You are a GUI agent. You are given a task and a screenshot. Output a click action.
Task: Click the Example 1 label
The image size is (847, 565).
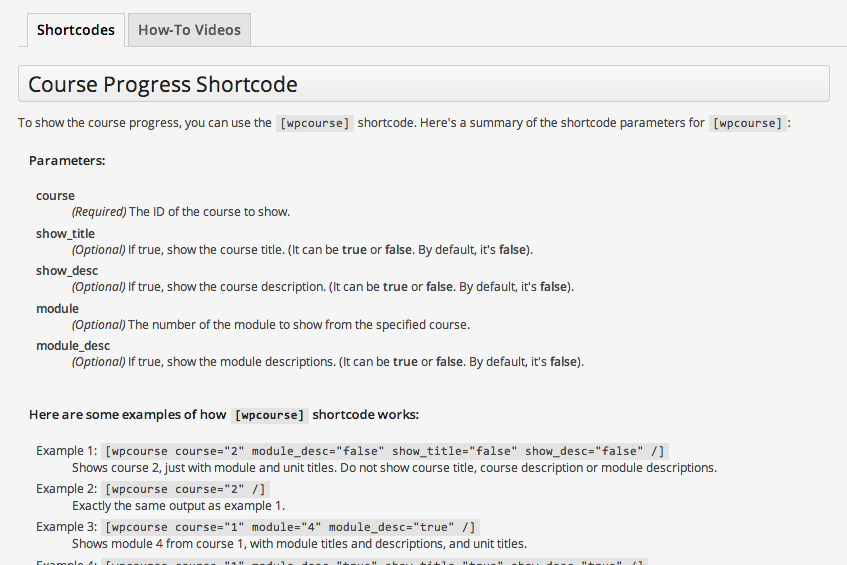tap(66, 451)
